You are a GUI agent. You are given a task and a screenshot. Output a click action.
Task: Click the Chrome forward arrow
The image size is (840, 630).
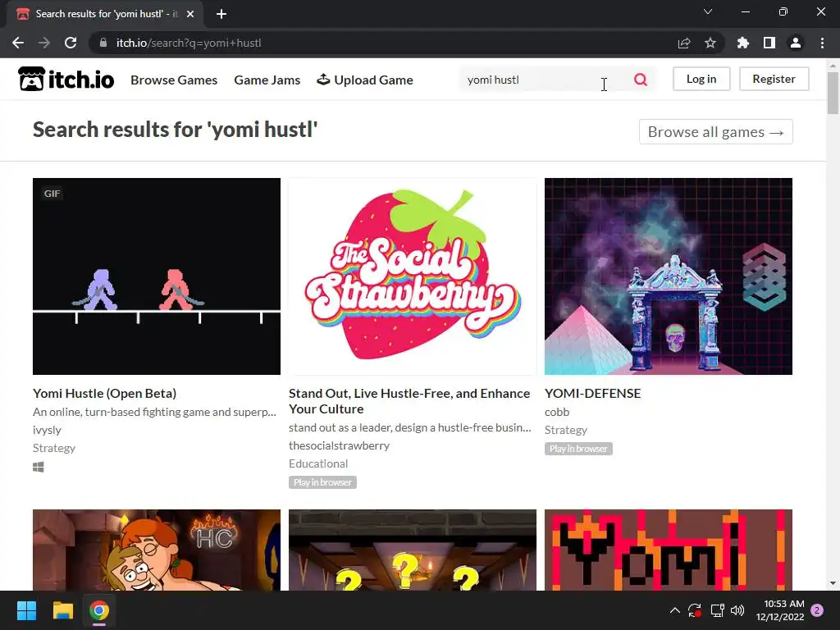pyautogui.click(x=44, y=43)
